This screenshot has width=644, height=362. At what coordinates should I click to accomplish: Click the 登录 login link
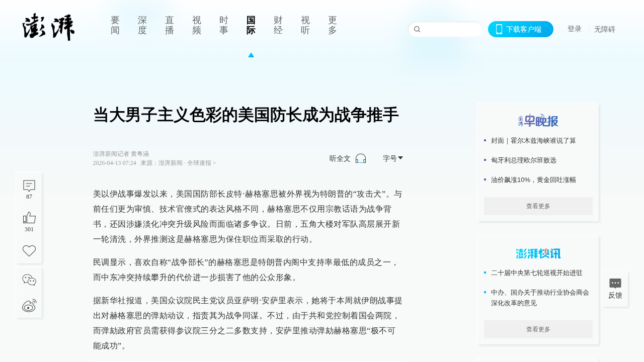[574, 29]
